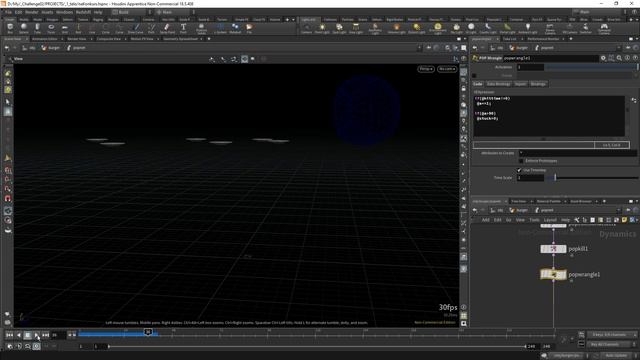Switch to the Render View tab
This screenshot has height=360, width=640.
pos(76,39)
